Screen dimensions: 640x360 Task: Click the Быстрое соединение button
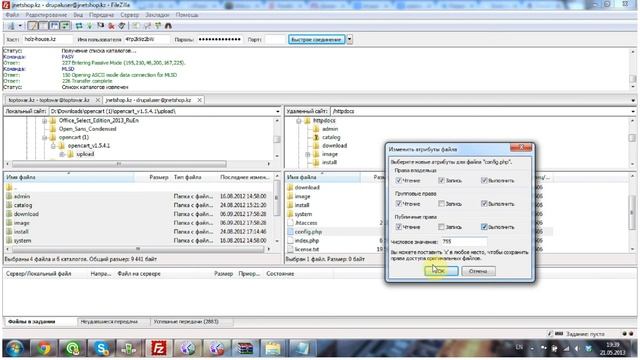pos(317,40)
